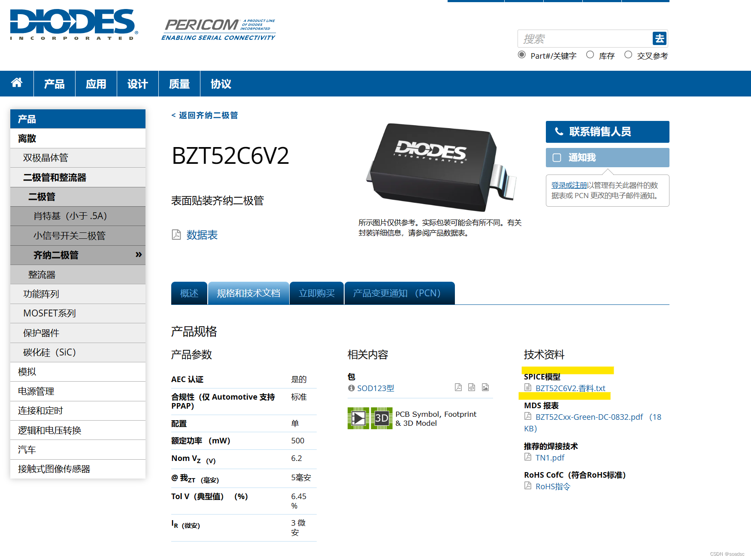Open the 协议 navigation menu
The width and height of the screenshot is (751, 560).
(221, 84)
